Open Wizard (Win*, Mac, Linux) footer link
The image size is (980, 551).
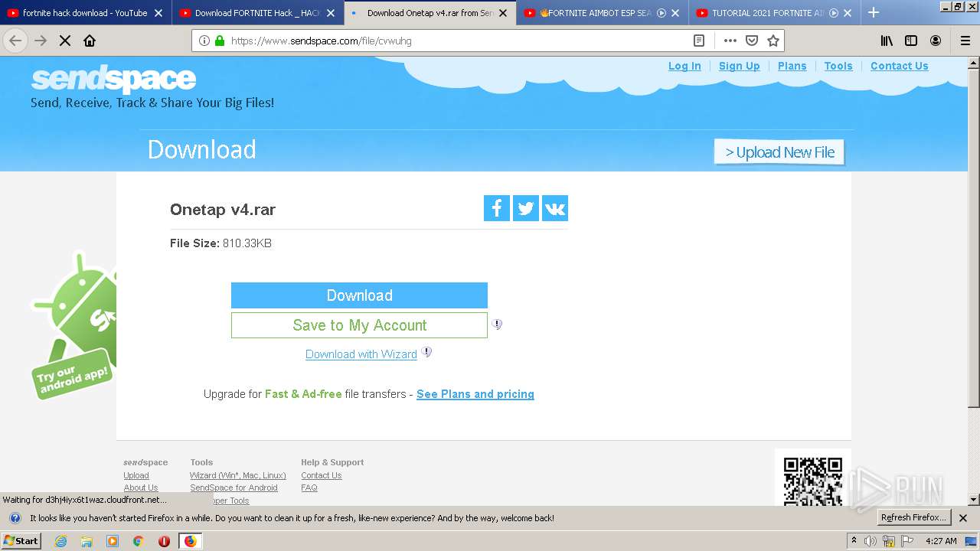[x=238, y=475]
